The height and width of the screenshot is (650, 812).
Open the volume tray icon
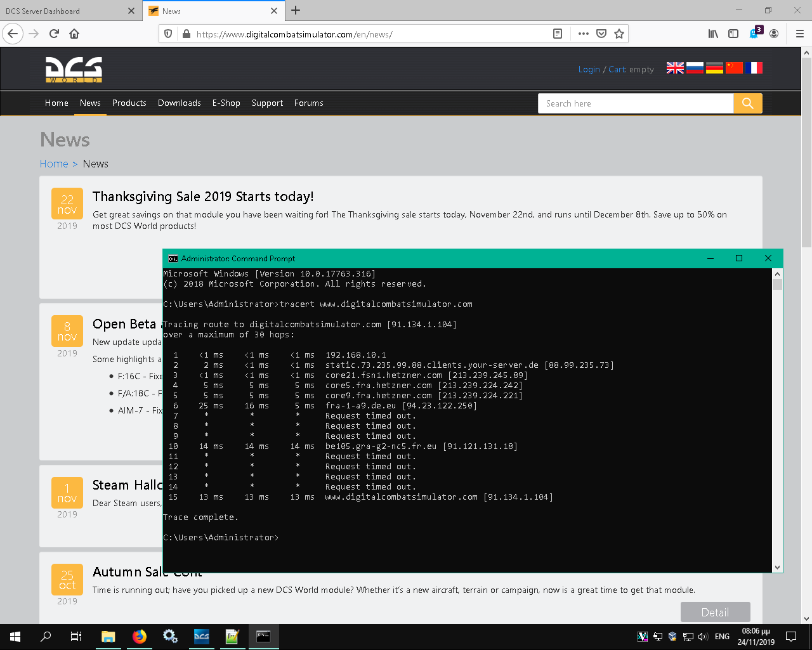[x=702, y=637]
